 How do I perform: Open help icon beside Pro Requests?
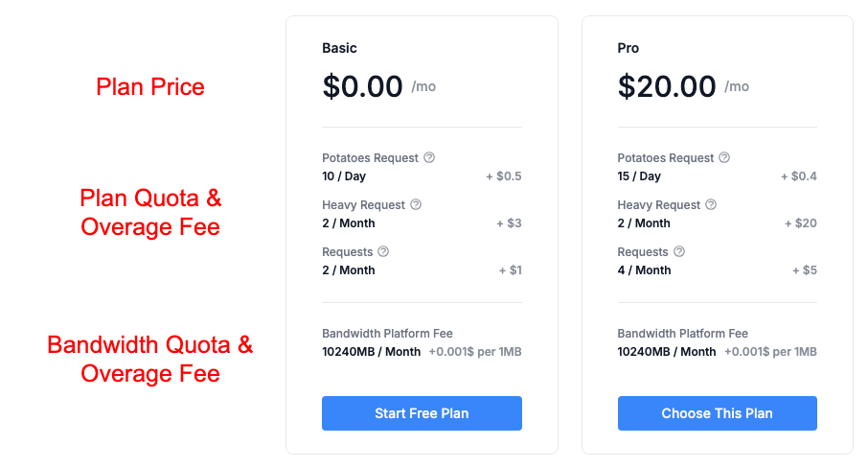(679, 251)
